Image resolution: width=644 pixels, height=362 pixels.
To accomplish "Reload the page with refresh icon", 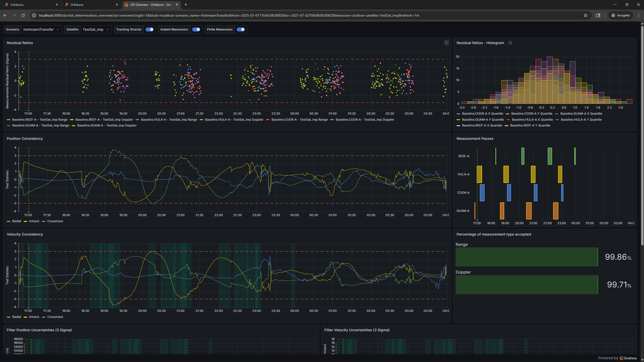I will 23,15.
